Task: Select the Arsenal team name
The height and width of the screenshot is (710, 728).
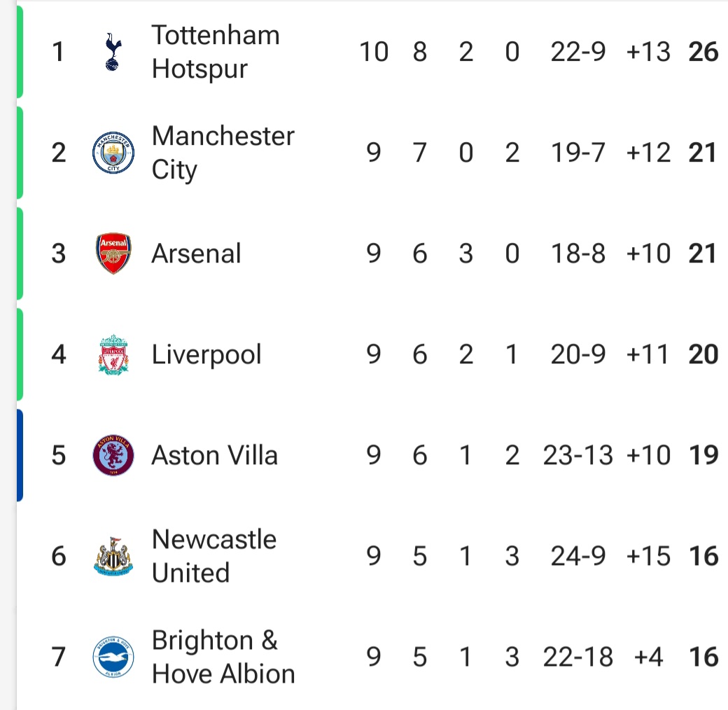Action: 196,253
